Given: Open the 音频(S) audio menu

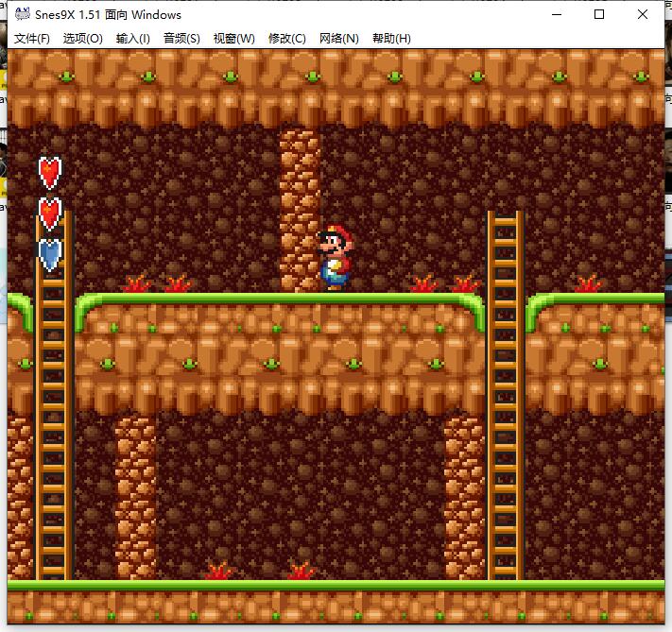Looking at the screenshot, I should [181, 39].
